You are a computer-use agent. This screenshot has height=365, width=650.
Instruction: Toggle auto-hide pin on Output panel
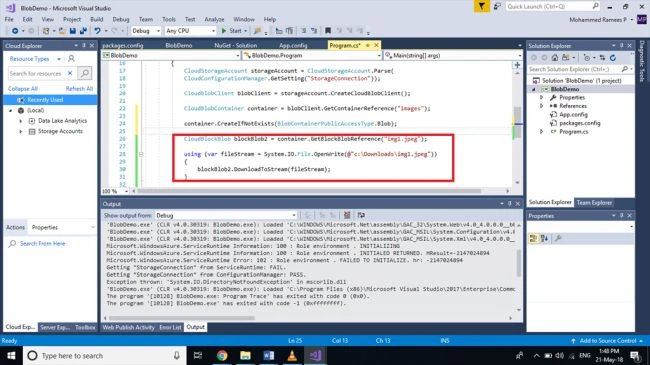(x=509, y=204)
